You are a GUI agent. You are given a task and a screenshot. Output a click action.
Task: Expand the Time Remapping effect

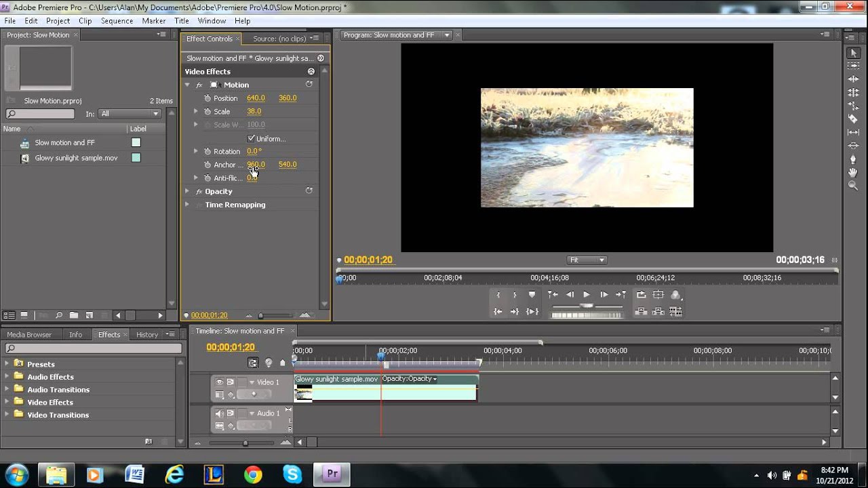point(187,205)
